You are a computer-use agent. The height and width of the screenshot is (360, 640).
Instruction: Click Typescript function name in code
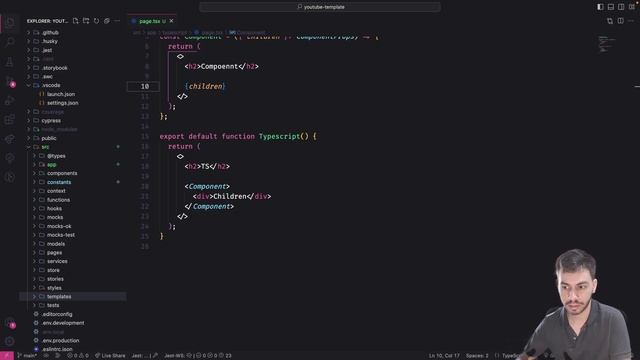279,136
